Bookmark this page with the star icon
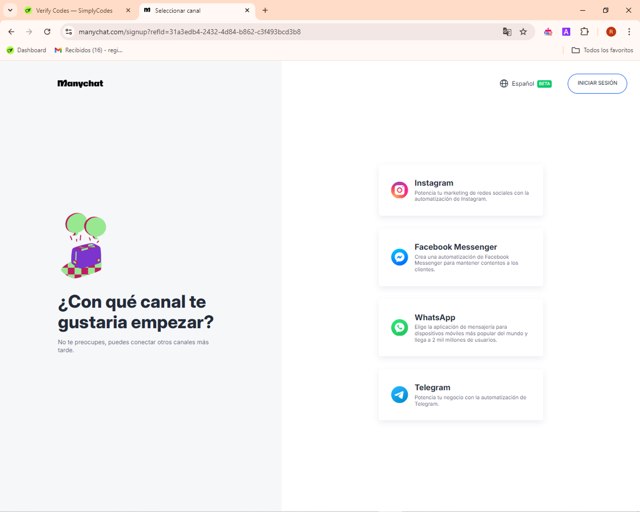The width and height of the screenshot is (640, 512). coord(523,31)
